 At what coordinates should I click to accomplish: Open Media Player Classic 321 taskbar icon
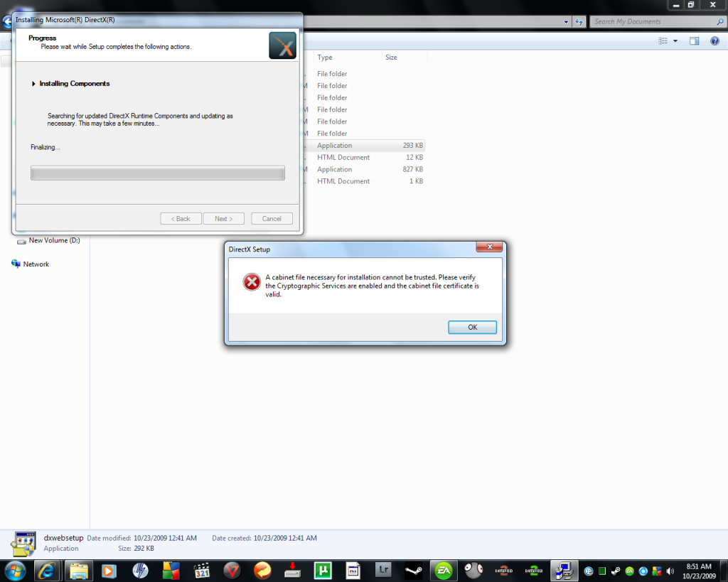point(201,571)
